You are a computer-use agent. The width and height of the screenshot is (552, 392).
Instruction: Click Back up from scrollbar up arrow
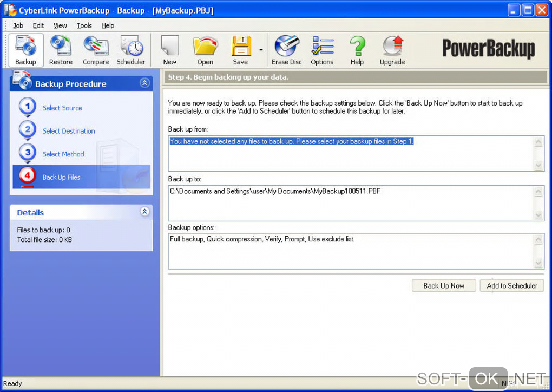[538, 141]
